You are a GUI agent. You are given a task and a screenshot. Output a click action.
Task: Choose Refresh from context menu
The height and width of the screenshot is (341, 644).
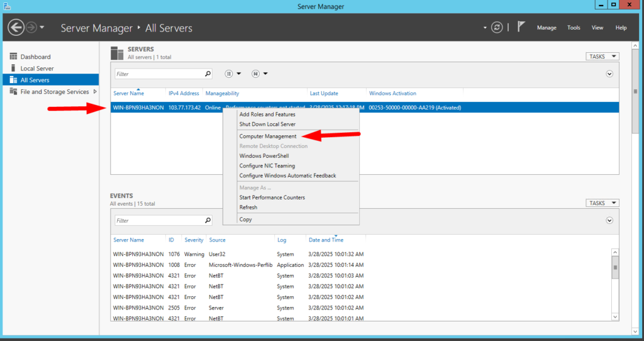[248, 207]
